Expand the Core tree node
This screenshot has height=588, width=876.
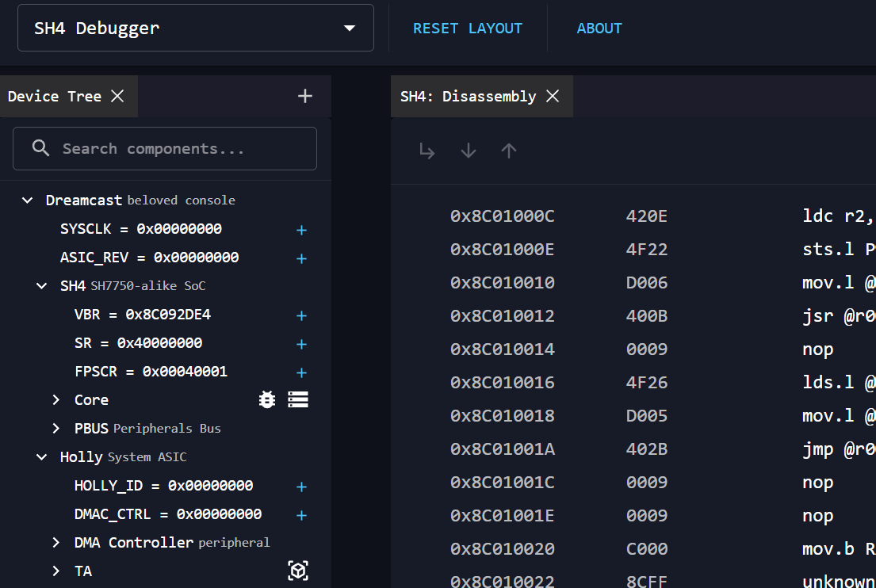[55, 400]
